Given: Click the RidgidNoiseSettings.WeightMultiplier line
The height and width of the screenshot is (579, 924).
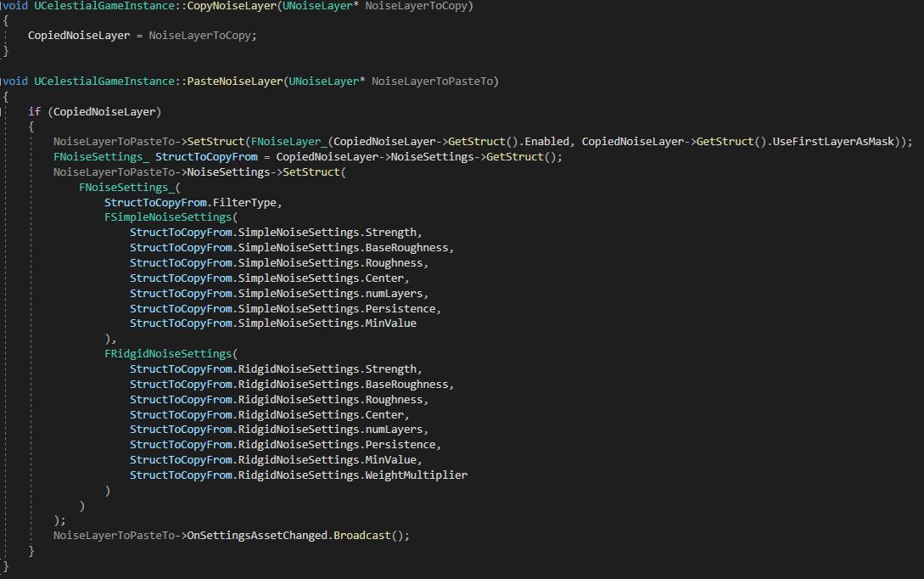Looking at the screenshot, I should (298, 475).
